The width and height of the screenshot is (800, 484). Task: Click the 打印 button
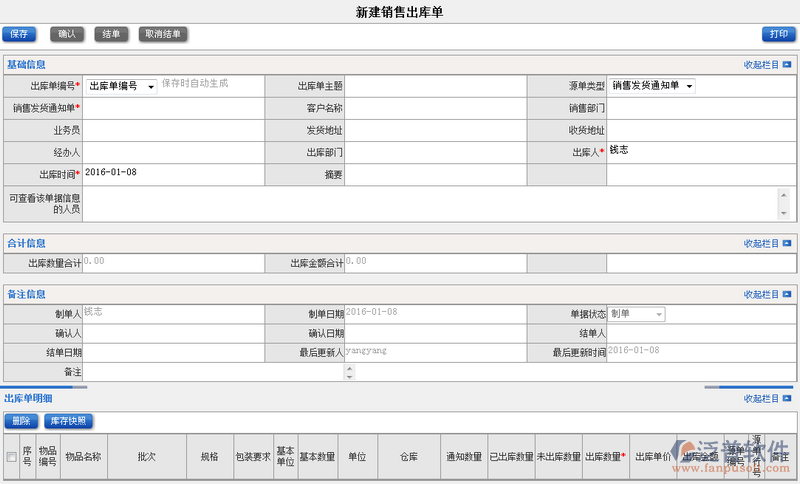click(778, 34)
